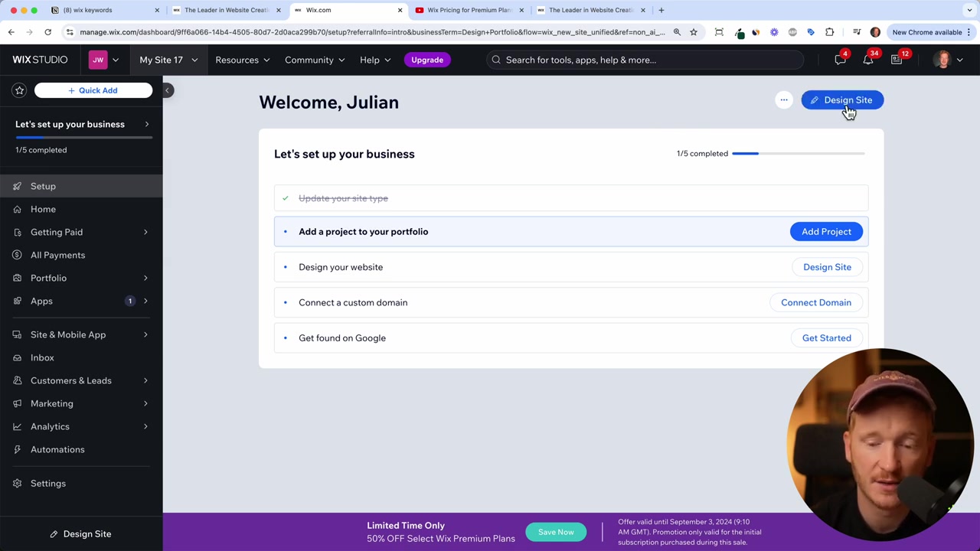Switch to Wix Pricing for Premium Plans tab
Screen dimensions: 980x551
coord(469,10)
